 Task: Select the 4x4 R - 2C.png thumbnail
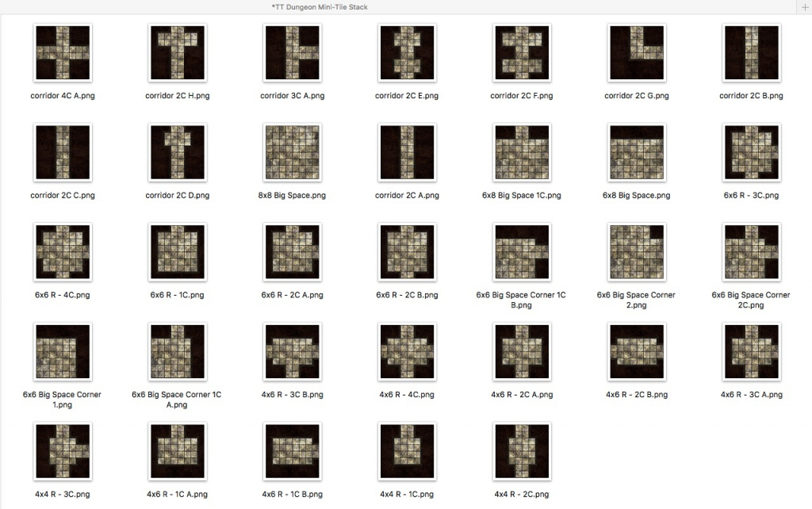[521, 451]
